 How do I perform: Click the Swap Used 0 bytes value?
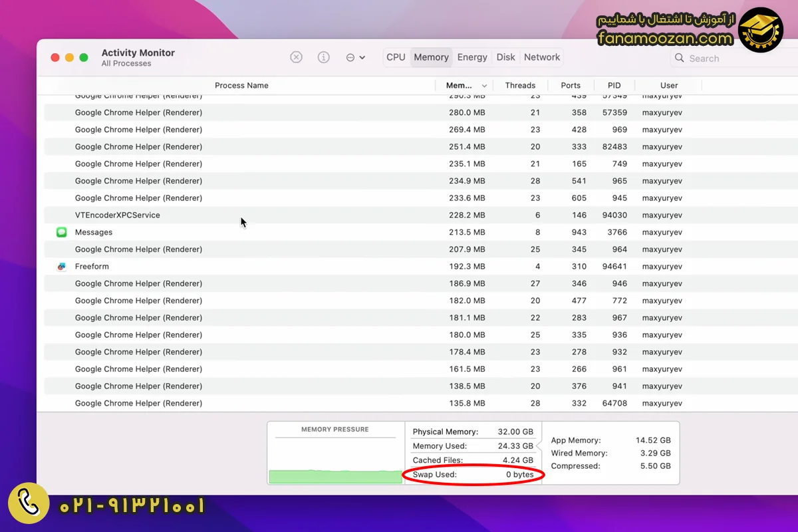pos(519,475)
